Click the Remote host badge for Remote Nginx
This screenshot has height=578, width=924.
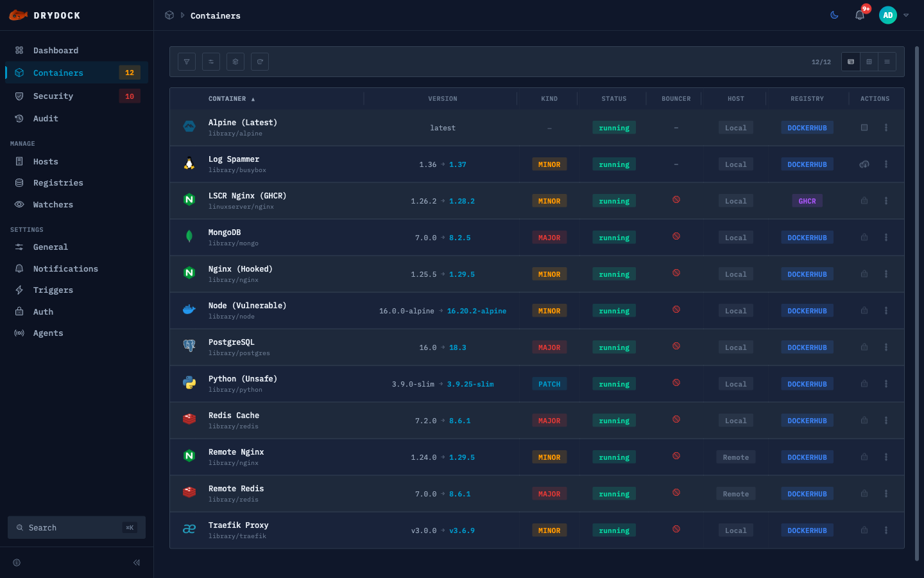(736, 457)
